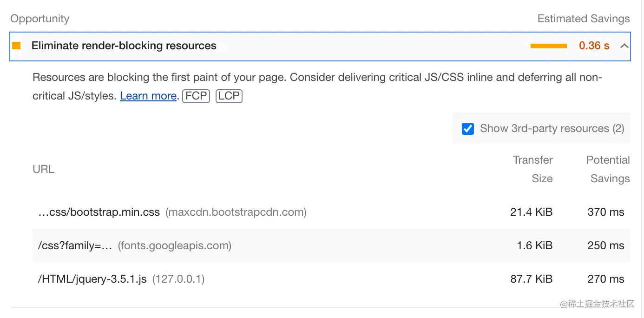Click the orange square severity icon
The image size is (644, 318).
coord(16,46)
